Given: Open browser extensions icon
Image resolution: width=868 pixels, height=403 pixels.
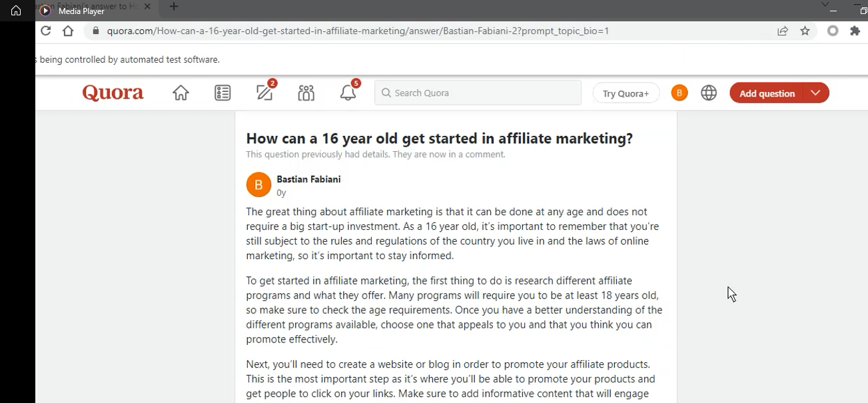Looking at the screenshot, I should click(855, 30).
